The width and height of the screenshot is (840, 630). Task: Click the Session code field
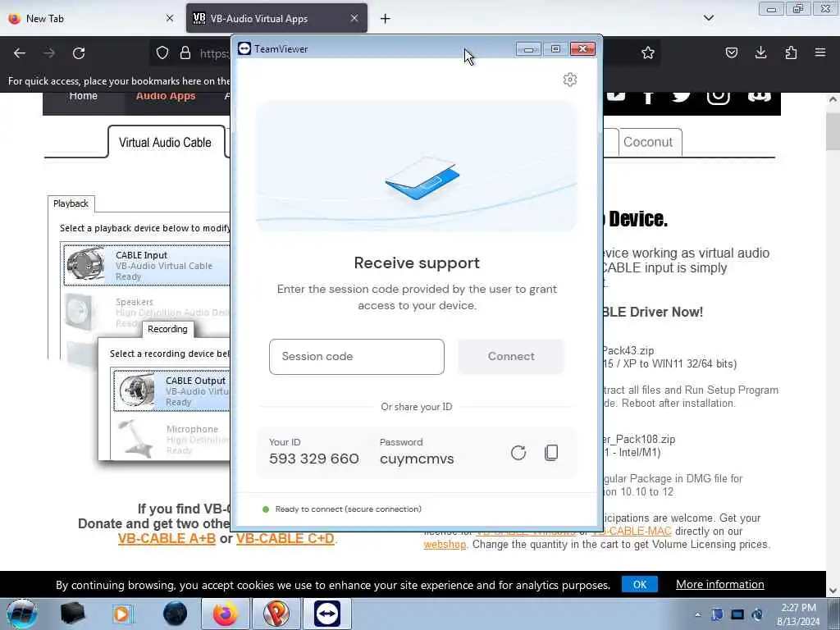pyautogui.click(x=357, y=356)
